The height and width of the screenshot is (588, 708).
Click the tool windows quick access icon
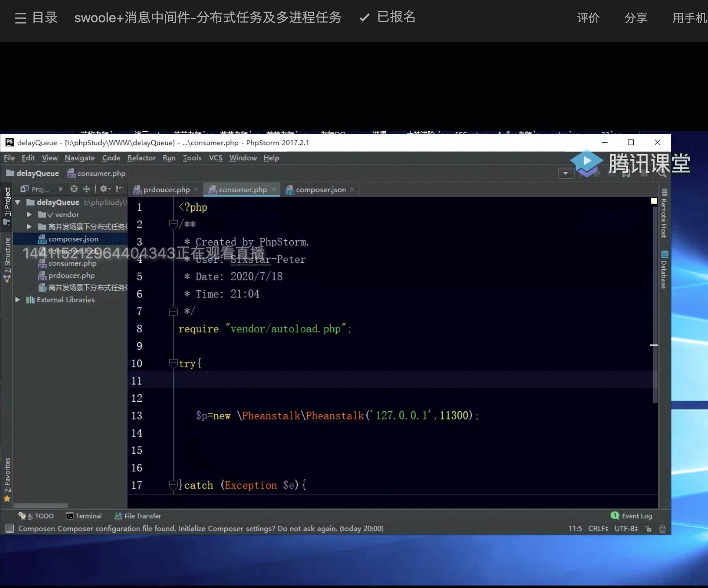click(10, 529)
